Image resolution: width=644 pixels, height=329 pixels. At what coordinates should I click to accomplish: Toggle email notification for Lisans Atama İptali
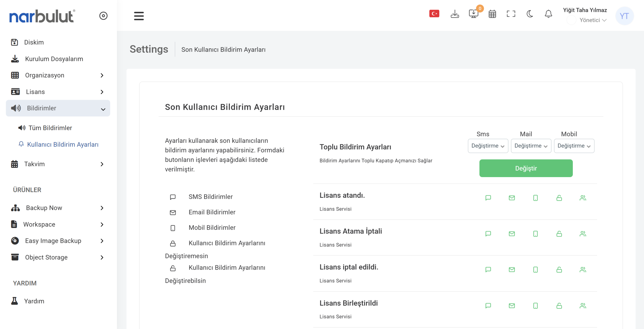512,234
